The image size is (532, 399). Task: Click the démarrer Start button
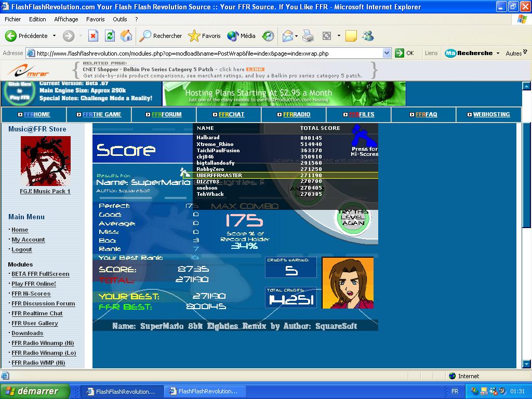click(35, 391)
